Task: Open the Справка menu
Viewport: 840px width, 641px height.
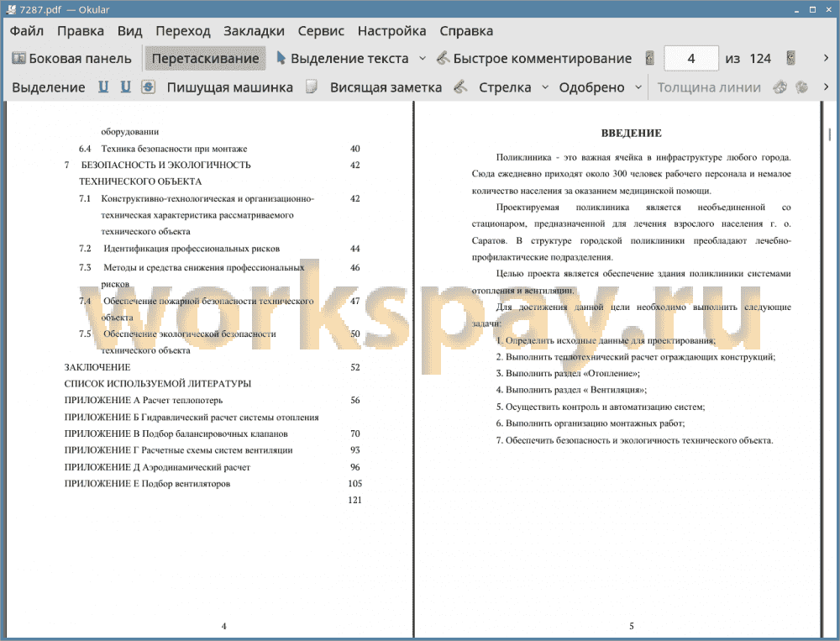Action: (466, 31)
